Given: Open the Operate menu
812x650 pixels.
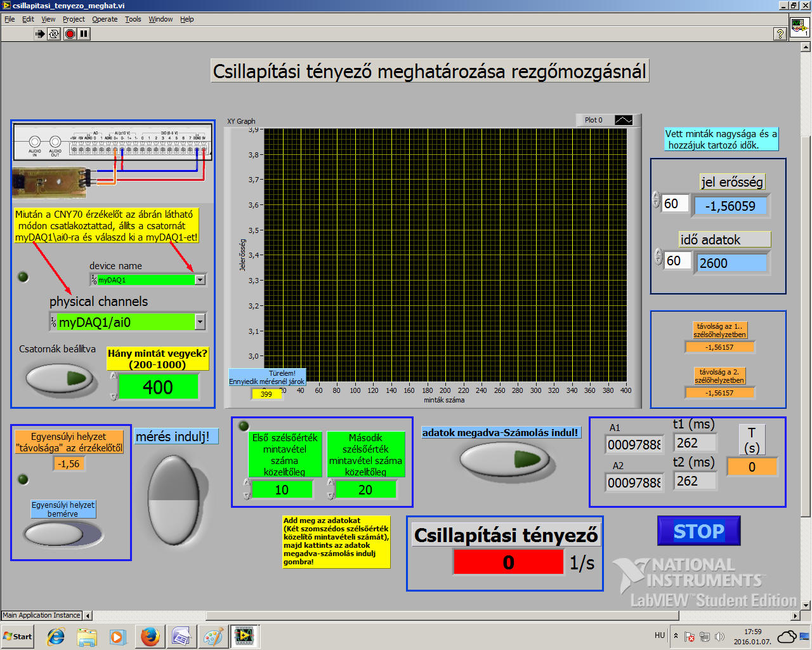Looking at the screenshot, I should tap(105, 19).
